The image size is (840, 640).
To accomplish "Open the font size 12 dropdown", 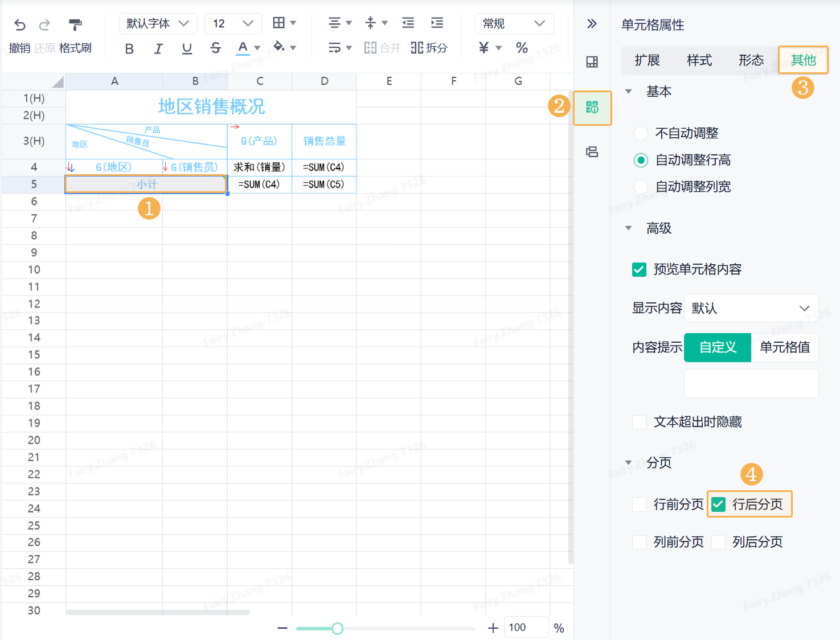I will pos(233,23).
